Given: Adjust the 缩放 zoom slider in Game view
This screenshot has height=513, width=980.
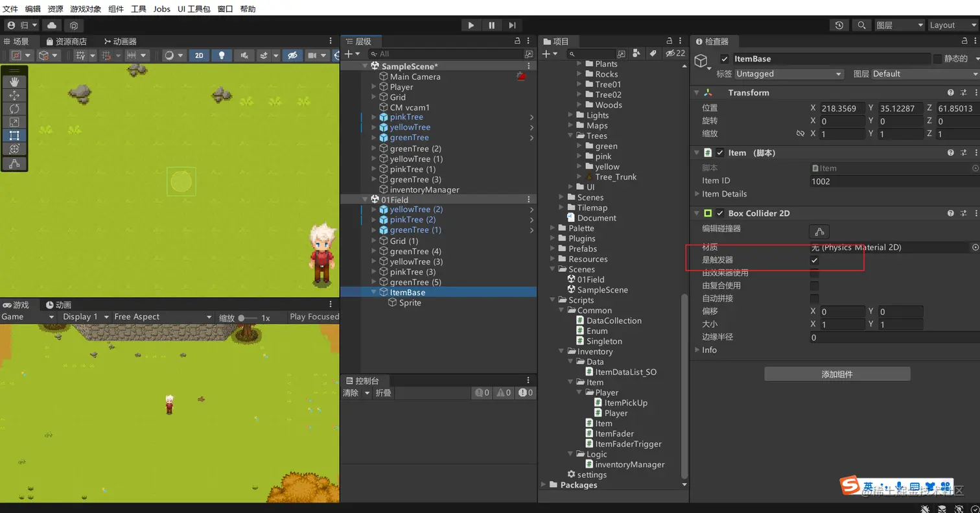Looking at the screenshot, I should coord(248,318).
